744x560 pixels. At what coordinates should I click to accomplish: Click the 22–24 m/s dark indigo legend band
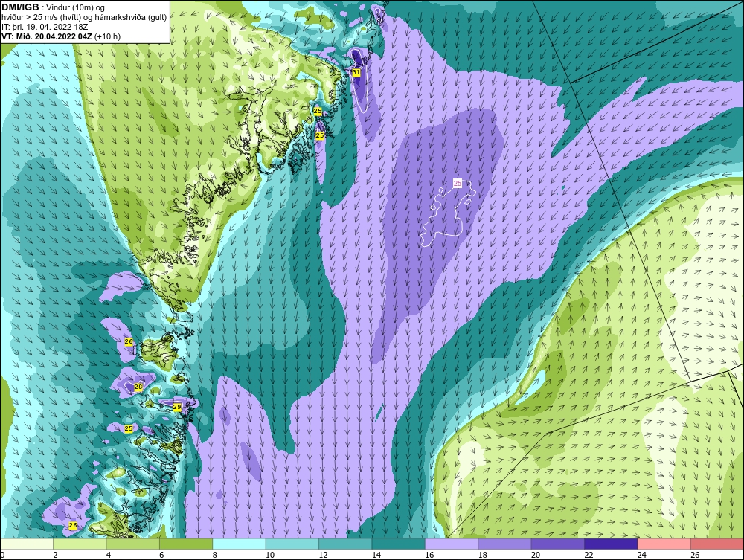pos(611,544)
